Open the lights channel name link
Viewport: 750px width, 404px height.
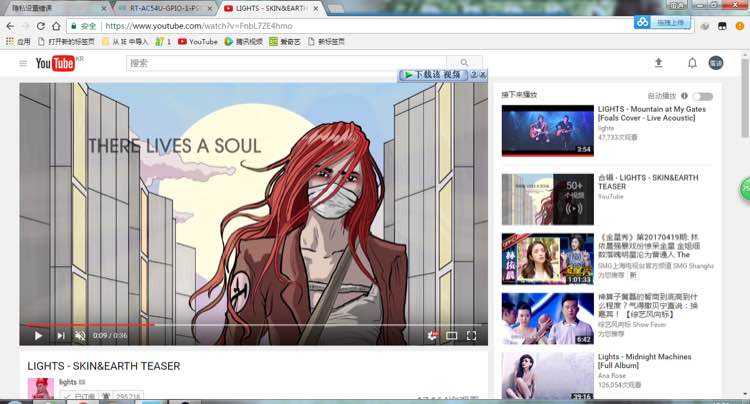tap(68, 382)
